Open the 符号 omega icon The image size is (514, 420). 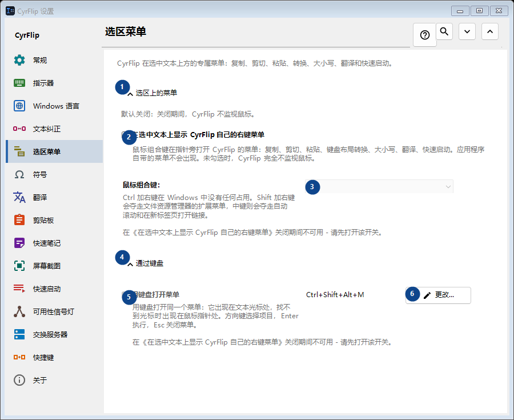click(x=19, y=174)
